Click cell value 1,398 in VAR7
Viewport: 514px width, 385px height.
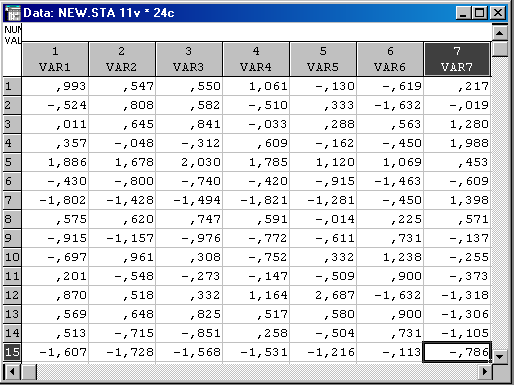(457, 200)
